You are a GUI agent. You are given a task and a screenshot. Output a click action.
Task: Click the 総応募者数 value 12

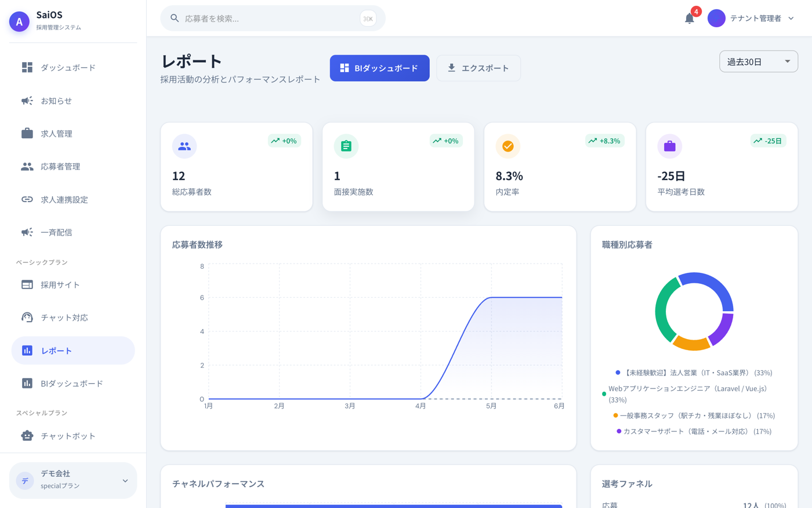(179, 176)
